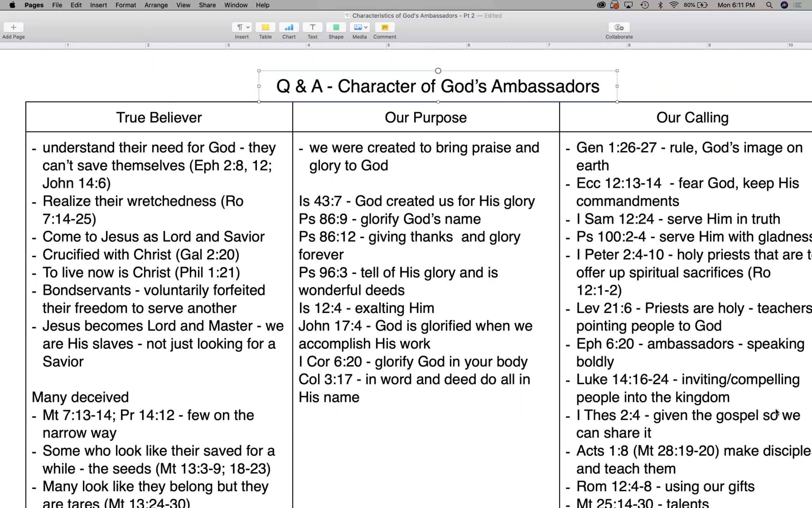Viewport: 812px width, 508px height.
Task: Click the Add Page plus icon
Action: tap(14, 27)
